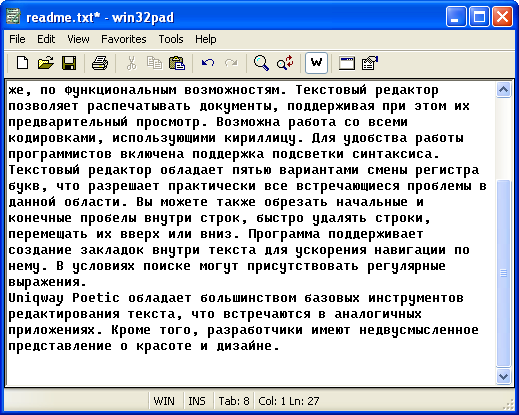Save the file using the floppy disk icon

[69, 63]
